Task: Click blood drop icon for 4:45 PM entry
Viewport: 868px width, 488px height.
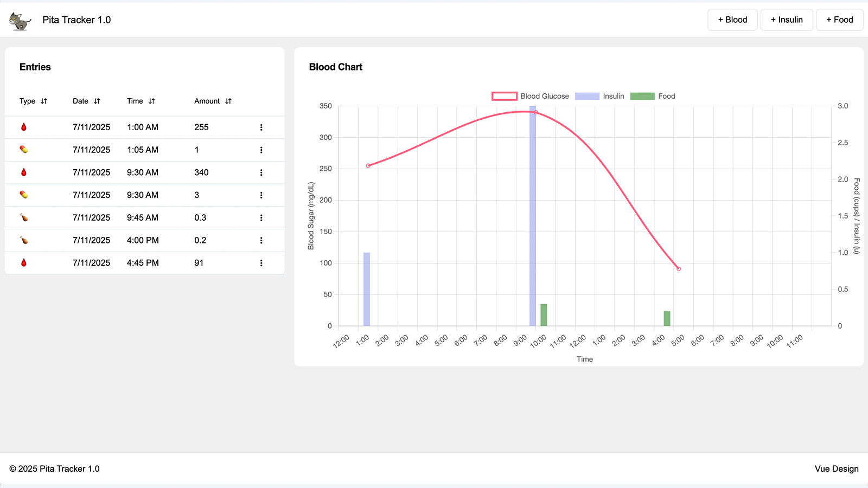Action: 24,263
